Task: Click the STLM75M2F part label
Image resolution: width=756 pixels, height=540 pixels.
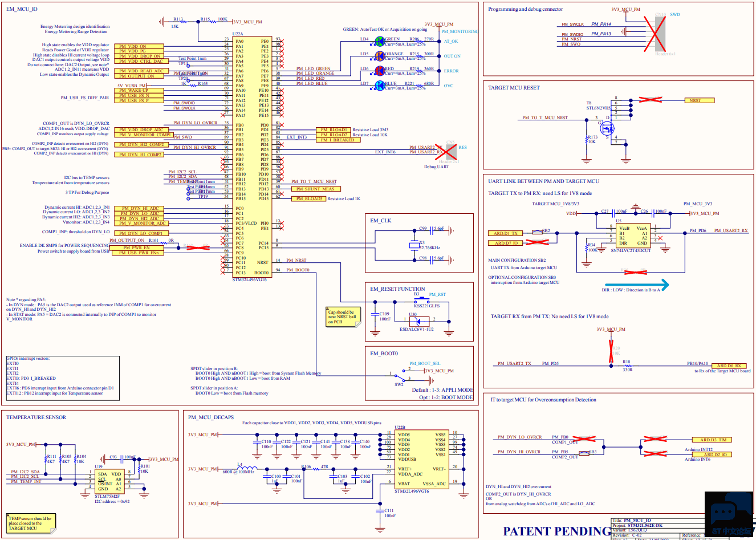Action: point(107,496)
